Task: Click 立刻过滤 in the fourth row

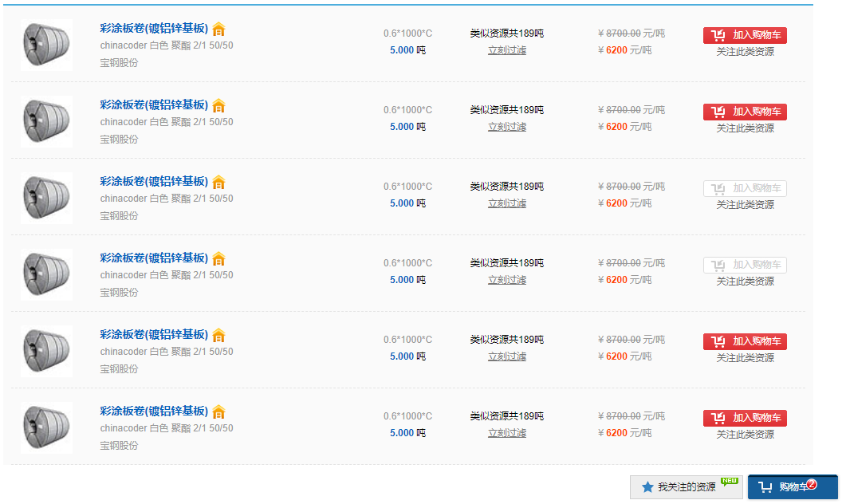Action: 507,280
